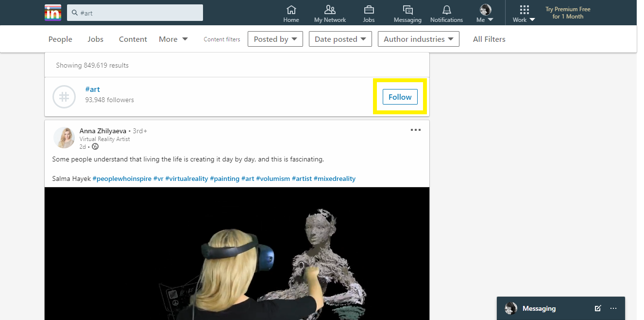Filter results by People
The height and width of the screenshot is (320, 644).
pyautogui.click(x=60, y=39)
